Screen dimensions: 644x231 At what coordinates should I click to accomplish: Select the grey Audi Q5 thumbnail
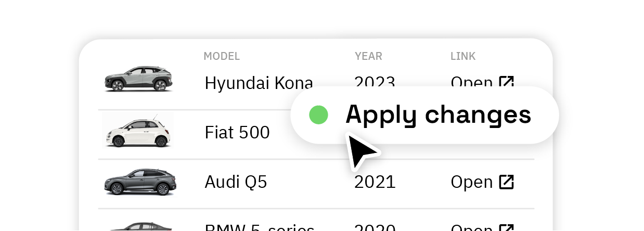[140, 182]
